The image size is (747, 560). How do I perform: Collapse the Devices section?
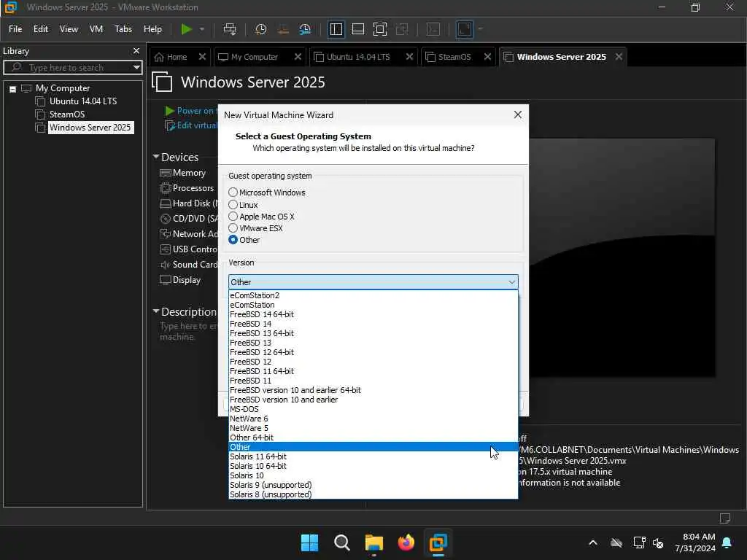(x=156, y=157)
